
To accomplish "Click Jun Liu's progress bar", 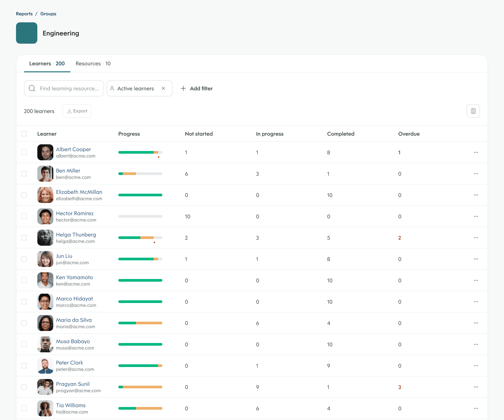I will [x=140, y=259].
